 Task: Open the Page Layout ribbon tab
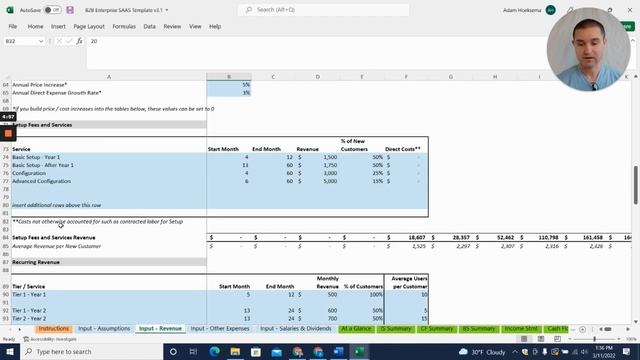coord(89,27)
